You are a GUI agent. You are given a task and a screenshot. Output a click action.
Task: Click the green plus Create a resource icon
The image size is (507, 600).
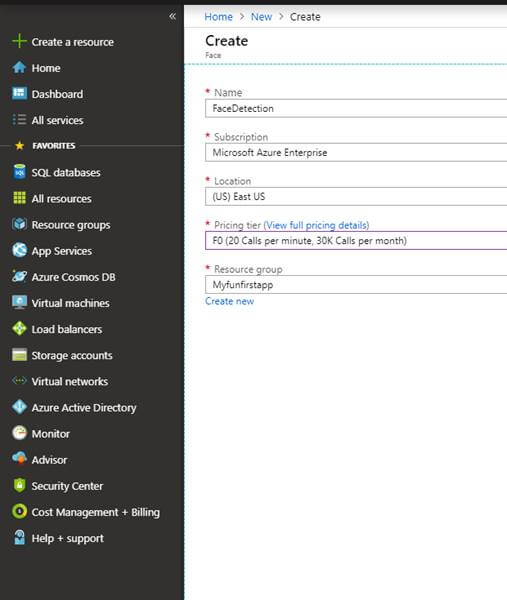19,41
